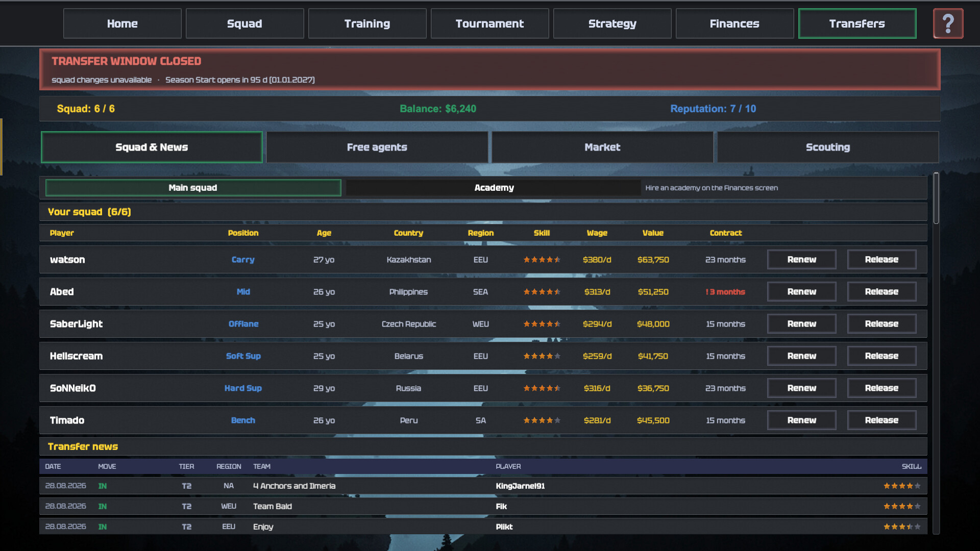Click Pllkt in transfer news
The image size is (980, 551).
(x=504, y=527)
